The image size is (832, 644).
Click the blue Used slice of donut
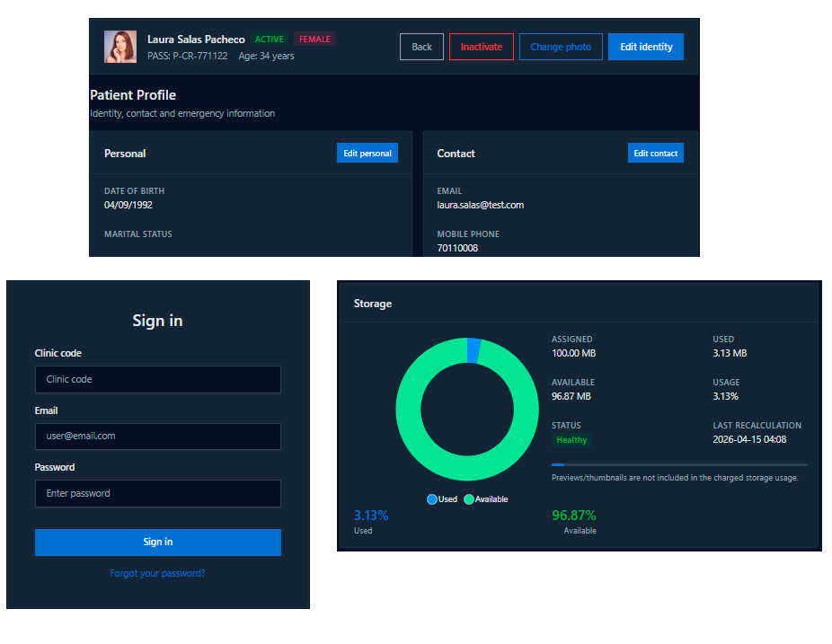click(474, 350)
